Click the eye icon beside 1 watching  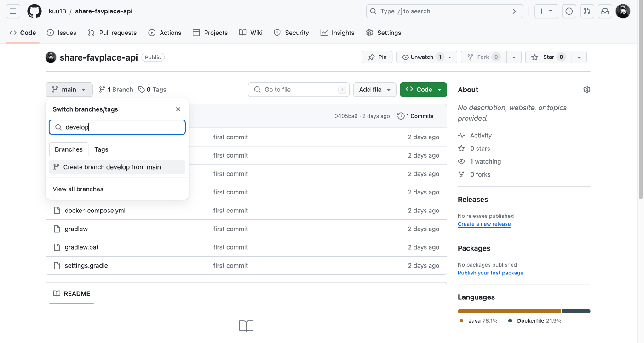click(461, 161)
